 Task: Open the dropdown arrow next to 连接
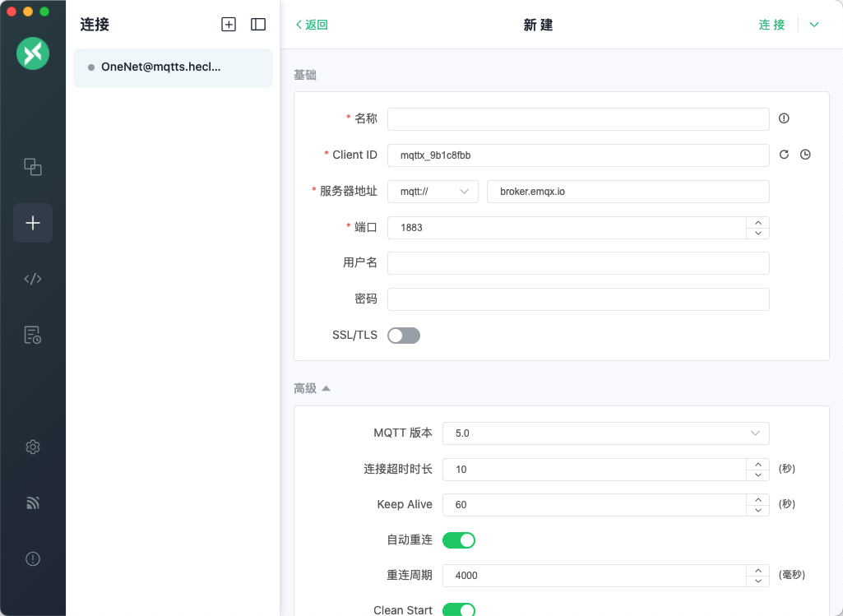coord(814,25)
